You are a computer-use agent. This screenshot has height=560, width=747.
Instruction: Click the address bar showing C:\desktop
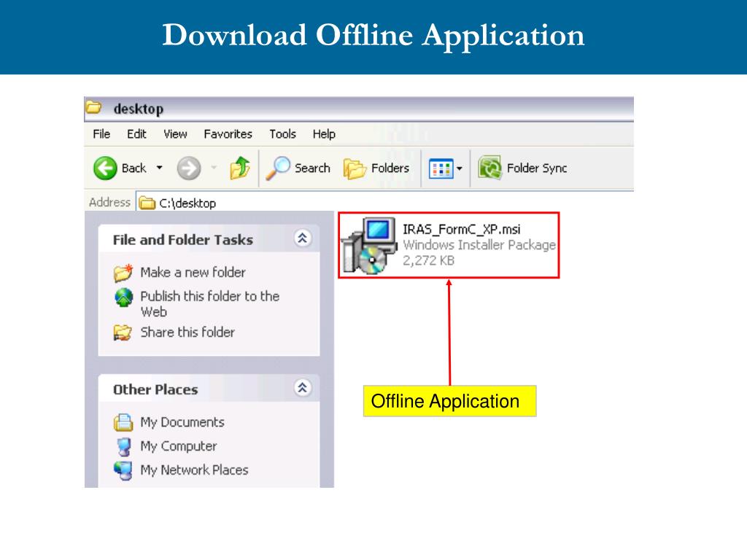(385, 203)
